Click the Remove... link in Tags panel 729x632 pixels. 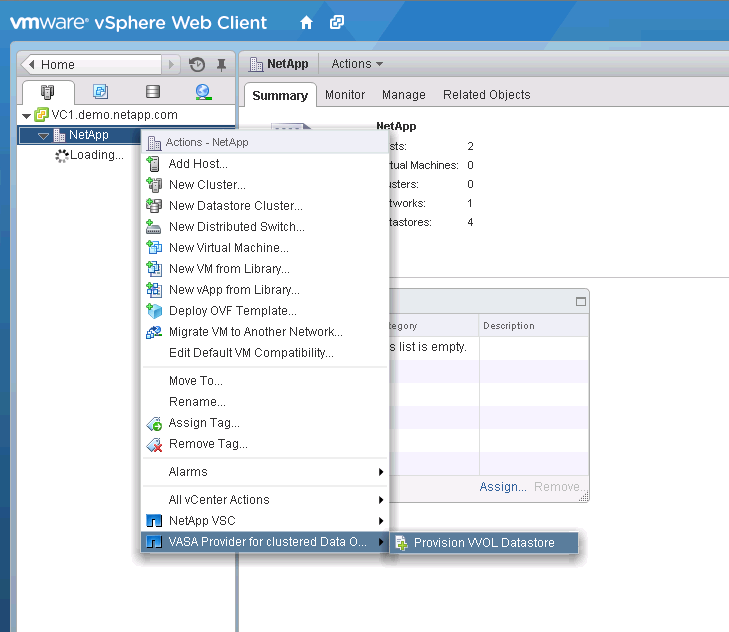[558, 486]
